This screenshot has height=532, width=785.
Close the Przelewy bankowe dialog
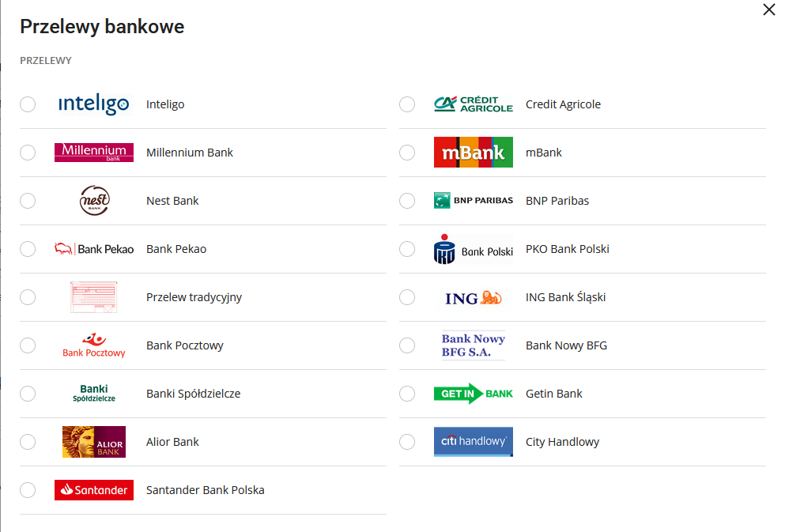point(768,9)
